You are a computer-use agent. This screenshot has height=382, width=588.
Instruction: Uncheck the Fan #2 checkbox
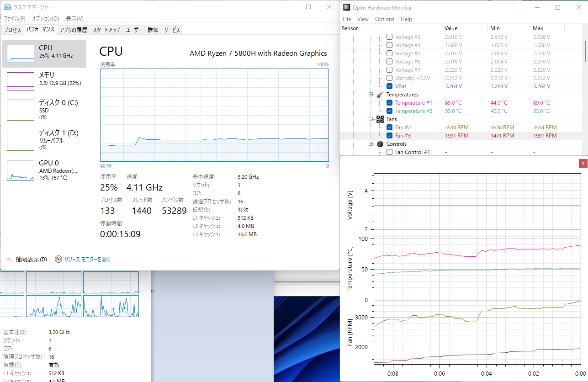(x=389, y=127)
